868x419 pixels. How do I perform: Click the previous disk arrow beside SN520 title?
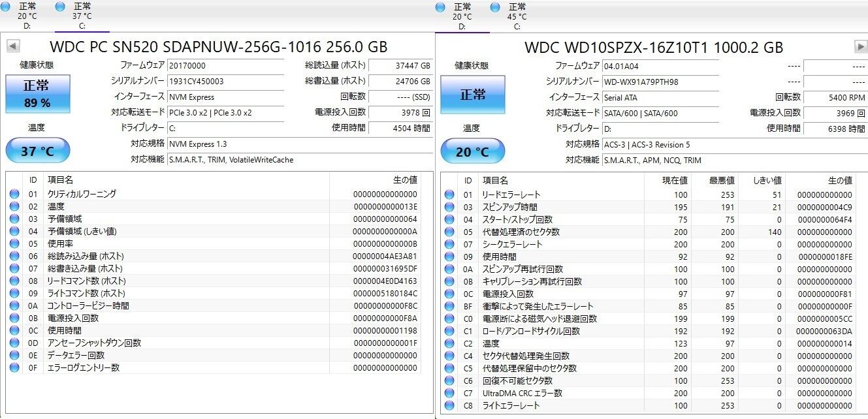point(13,46)
